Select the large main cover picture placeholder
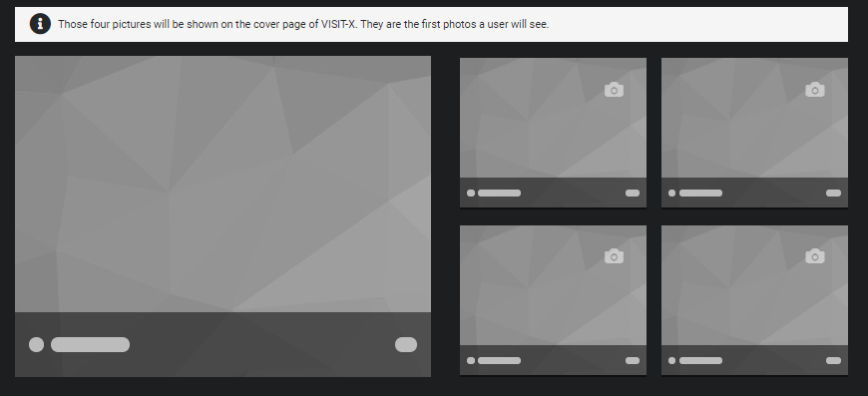This screenshot has width=868, height=396. [x=222, y=216]
